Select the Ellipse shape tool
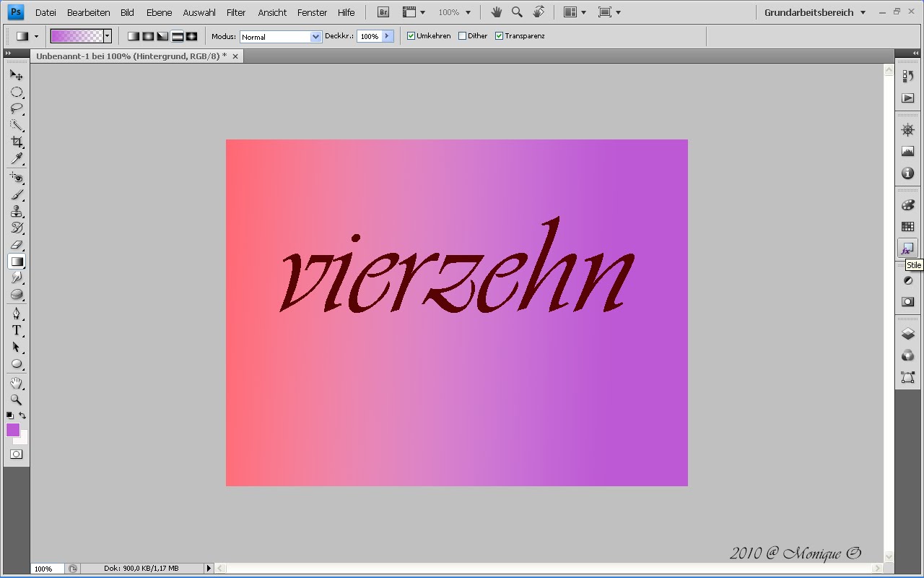 pyautogui.click(x=16, y=364)
